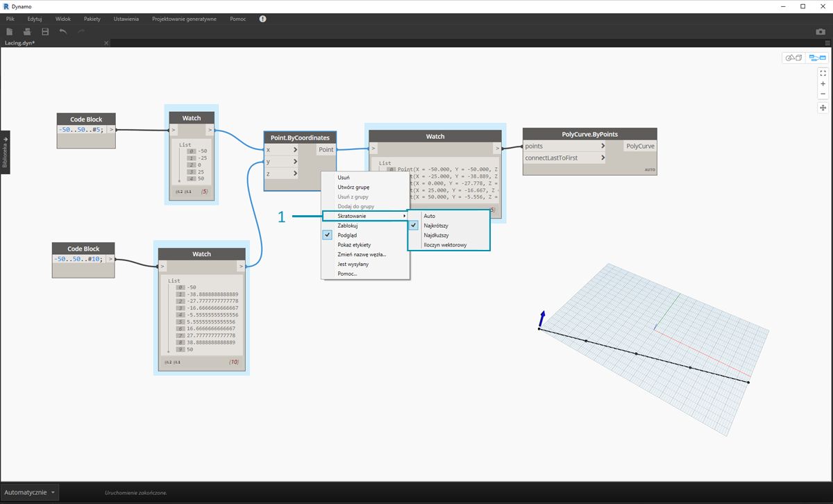Image resolution: width=833 pixels, height=504 pixels.
Task: Open the Plik menu
Action: click(x=10, y=19)
